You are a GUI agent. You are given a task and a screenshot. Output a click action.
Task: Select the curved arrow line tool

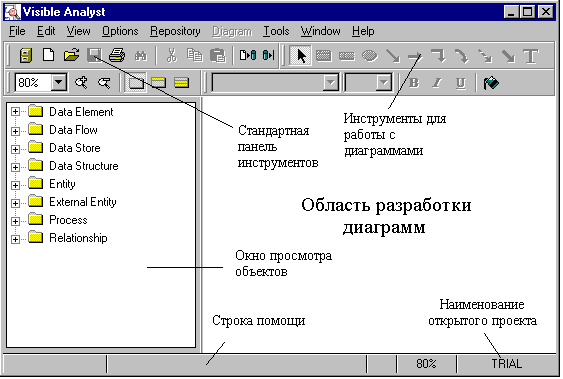click(462, 56)
